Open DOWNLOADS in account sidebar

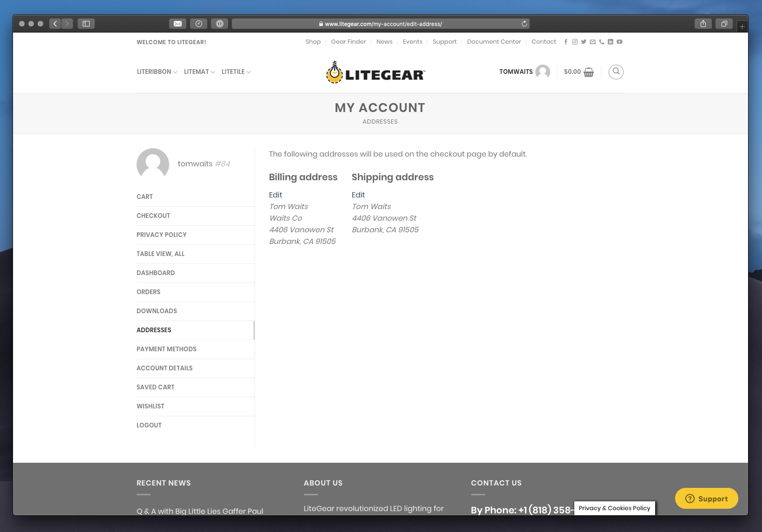click(x=196, y=311)
